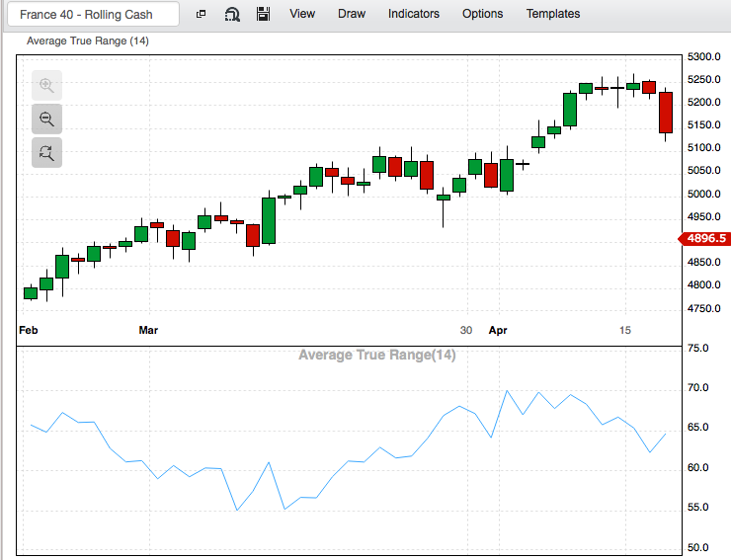This screenshot has width=731, height=560.
Task: Click the 15 date label on the time axis
Action: 624,330
